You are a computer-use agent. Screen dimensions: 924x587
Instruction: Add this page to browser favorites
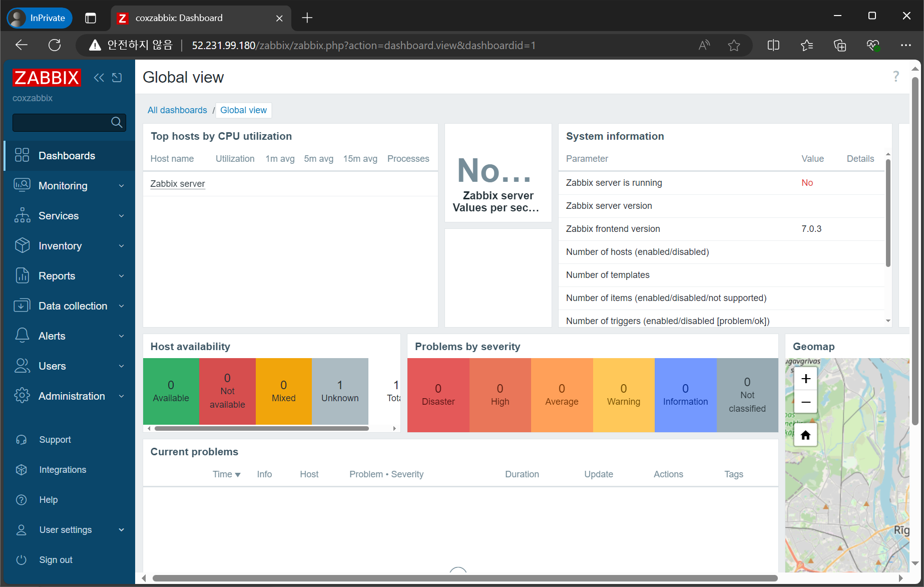coord(734,46)
